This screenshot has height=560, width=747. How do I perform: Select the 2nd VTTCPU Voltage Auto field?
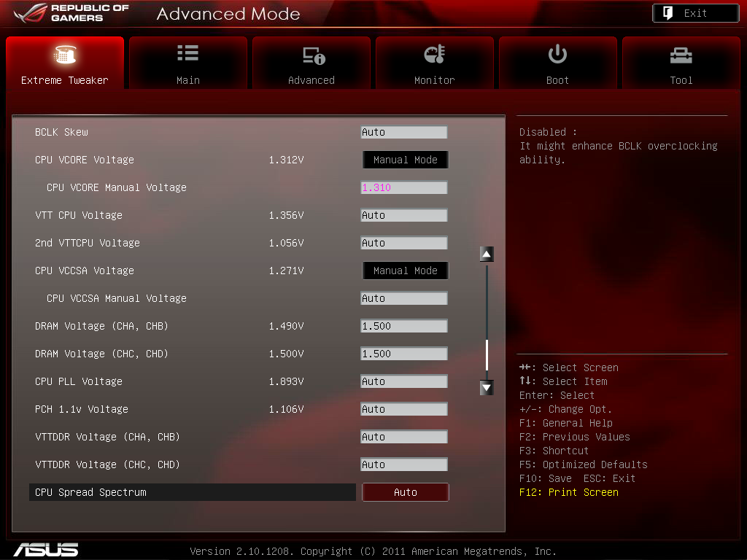[404, 243]
